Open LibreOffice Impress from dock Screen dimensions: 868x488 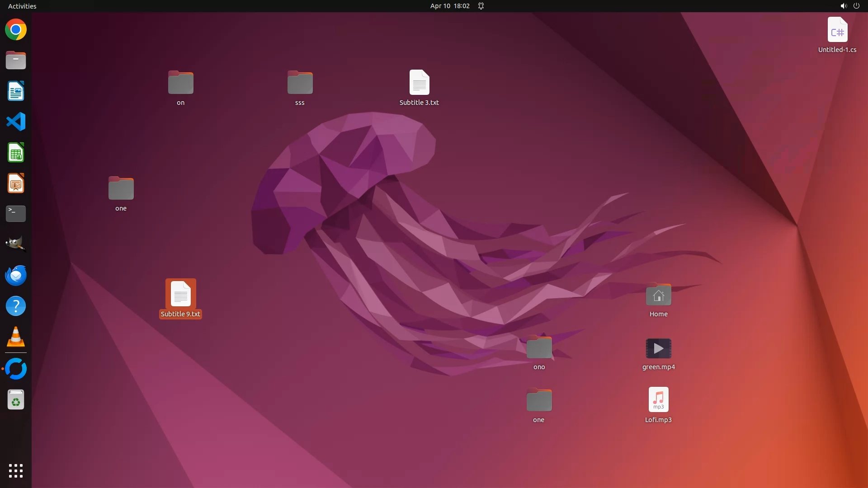pyautogui.click(x=16, y=183)
